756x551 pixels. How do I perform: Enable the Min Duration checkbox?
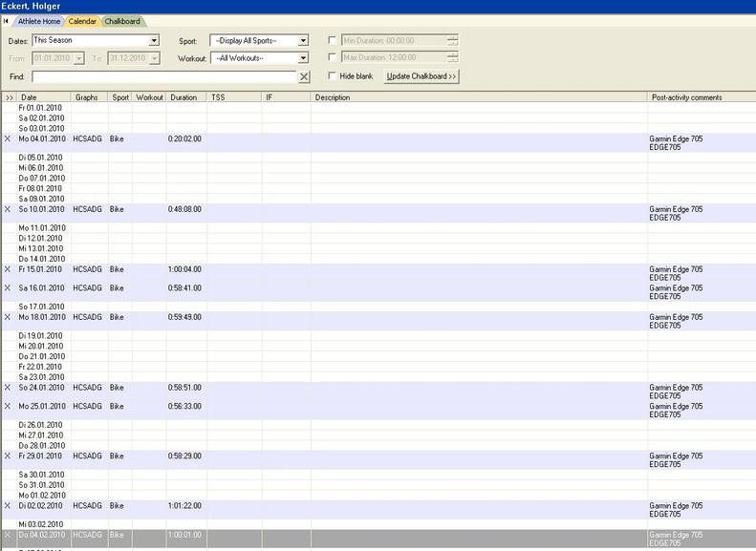pyautogui.click(x=333, y=41)
